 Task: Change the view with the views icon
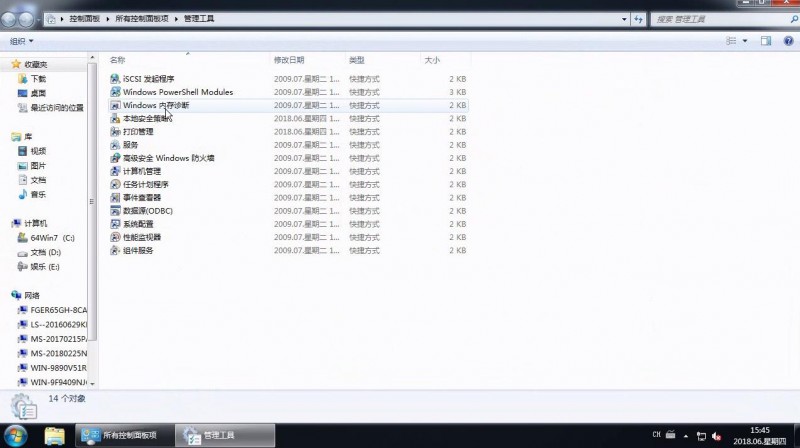coord(731,41)
